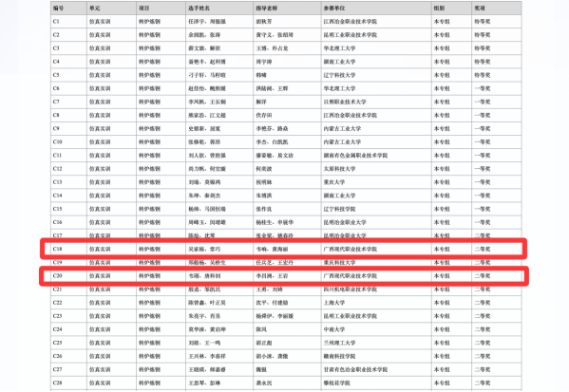Viewport: 569px width, 392px height.
Task: Click 广西现代职业技术学院 in row C20
Action: click(x=351, y=276)
